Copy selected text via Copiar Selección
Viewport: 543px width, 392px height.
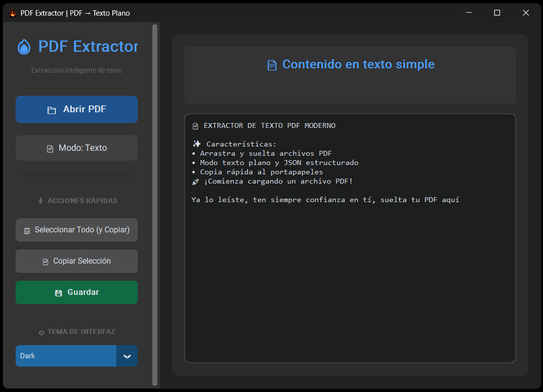(x=77, y=261)
